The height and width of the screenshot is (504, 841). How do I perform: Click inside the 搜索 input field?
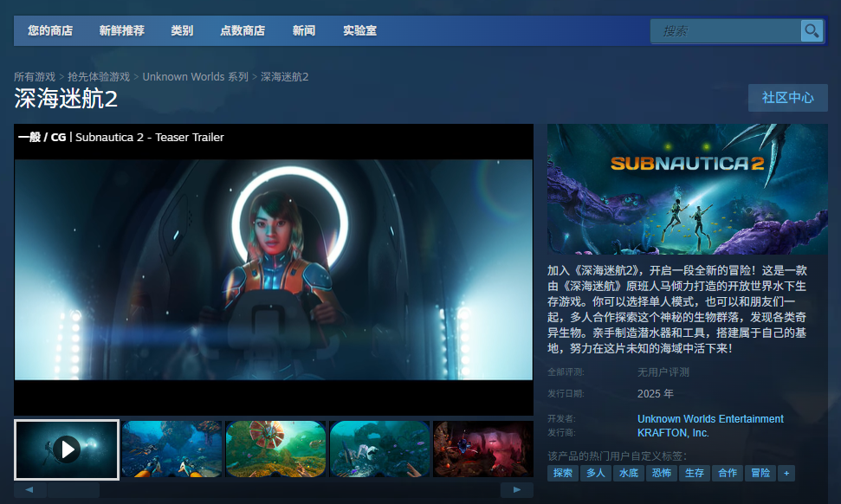(x=728, y=30)
